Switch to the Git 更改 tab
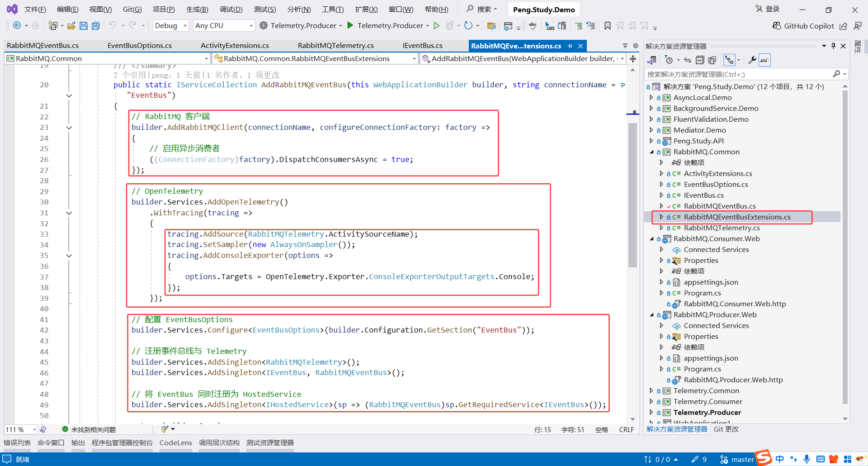 pyautogui.click(x=726, y=429)
